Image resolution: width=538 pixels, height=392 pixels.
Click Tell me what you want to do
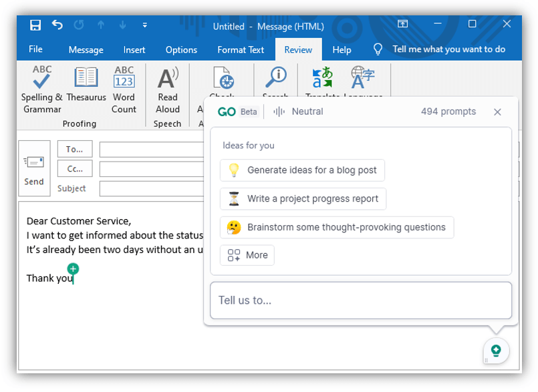tap(449, 49)
